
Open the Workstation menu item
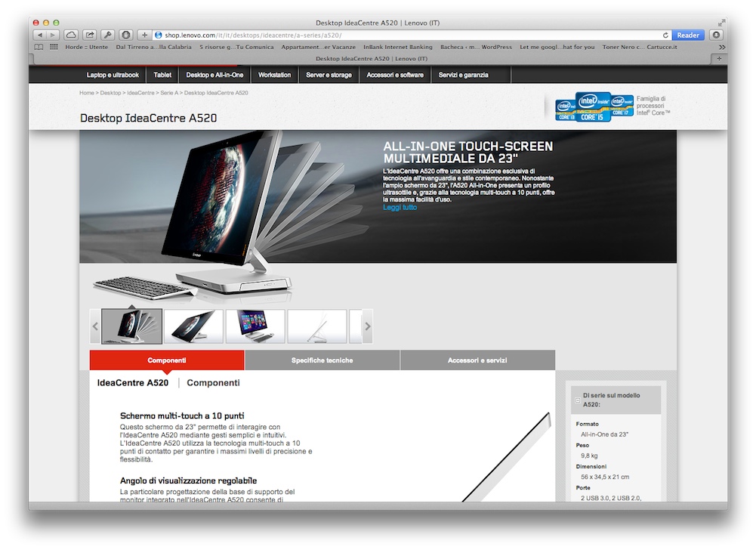coord(274,75)
